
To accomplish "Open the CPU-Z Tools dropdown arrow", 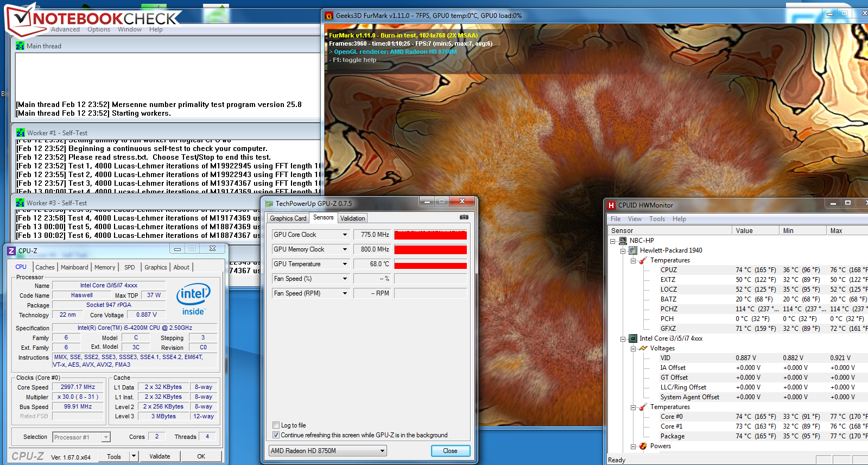I will pos(134,456).
